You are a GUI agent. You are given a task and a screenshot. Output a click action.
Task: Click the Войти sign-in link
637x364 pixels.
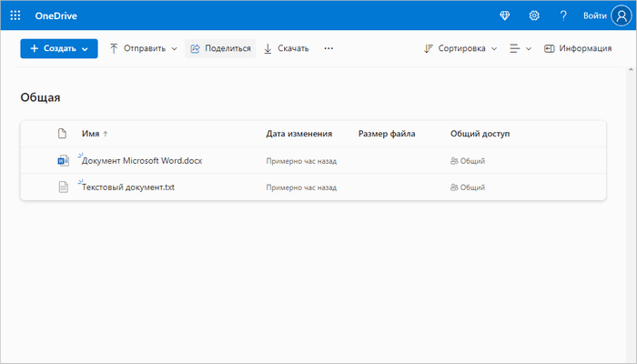pyautogui.click(x=595, y=15)
